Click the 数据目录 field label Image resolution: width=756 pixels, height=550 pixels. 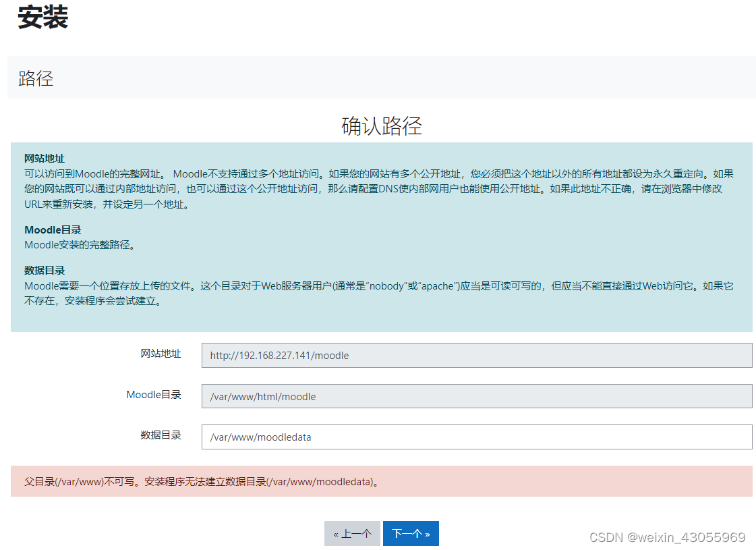[x=161, y=435]
